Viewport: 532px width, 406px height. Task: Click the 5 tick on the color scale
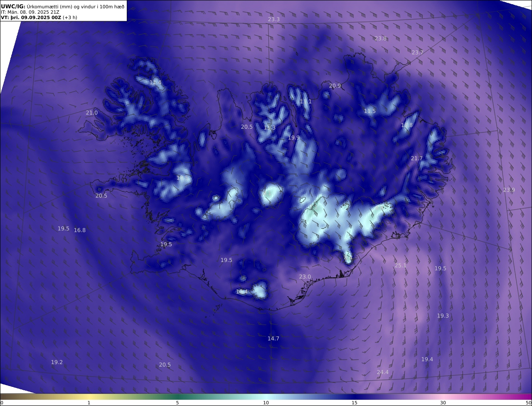[x=177, y=403]
